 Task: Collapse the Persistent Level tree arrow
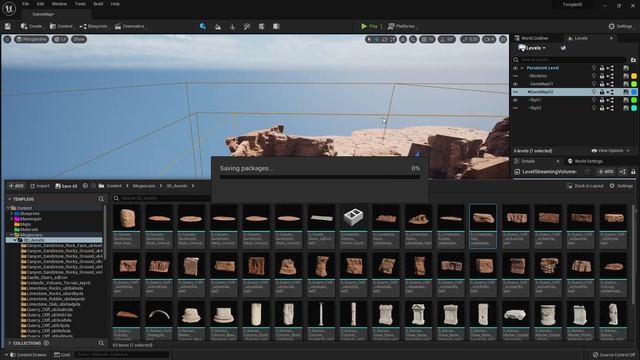click(x=522, y=68)
